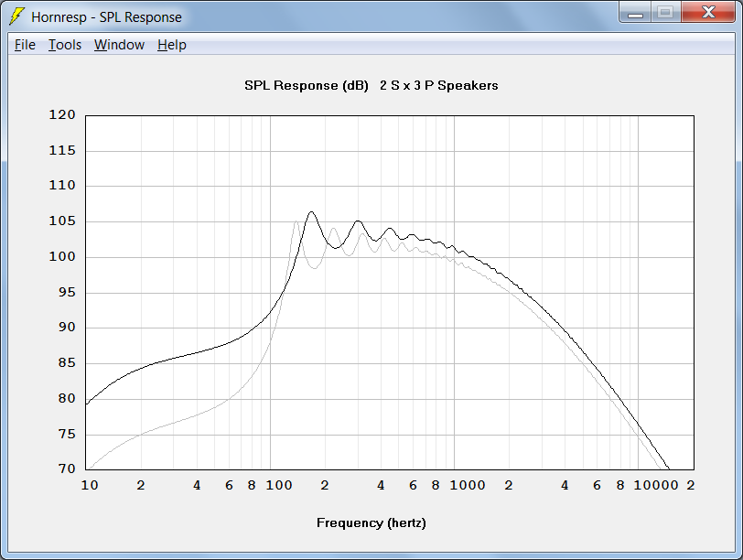This screenshot has width=743, height=560.
Task: Click the 70 dB y-axis label
Action: (67, 468)
